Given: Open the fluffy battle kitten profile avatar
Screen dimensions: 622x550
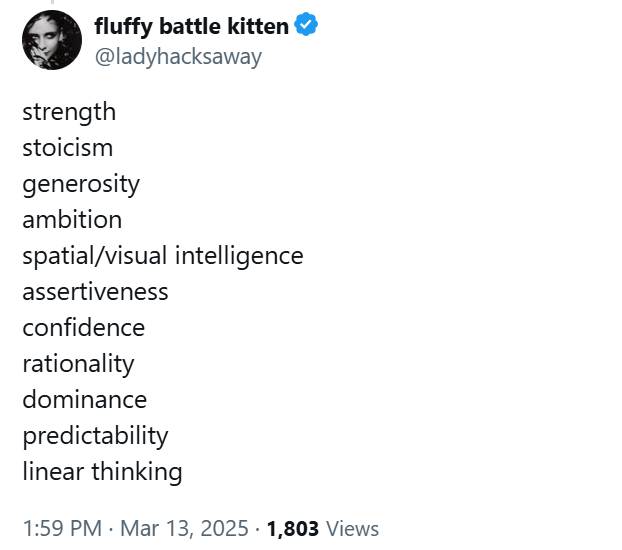Looking at the screenshot, I should click(52, 40).
